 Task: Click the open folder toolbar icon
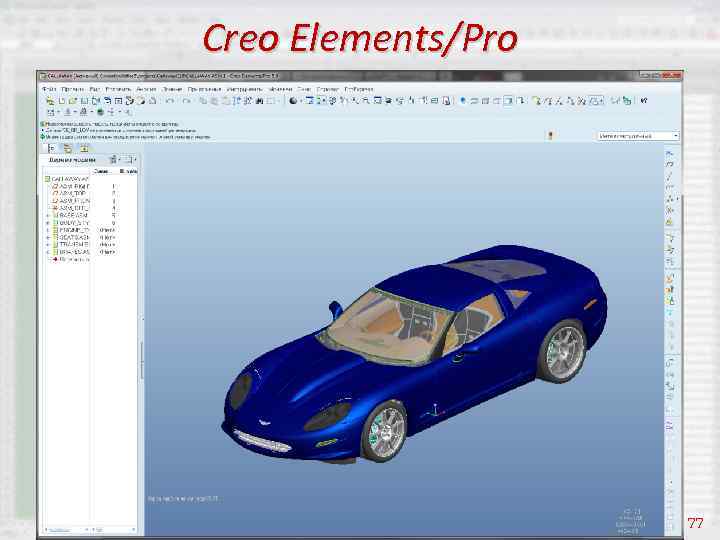[x=73, y=101]
